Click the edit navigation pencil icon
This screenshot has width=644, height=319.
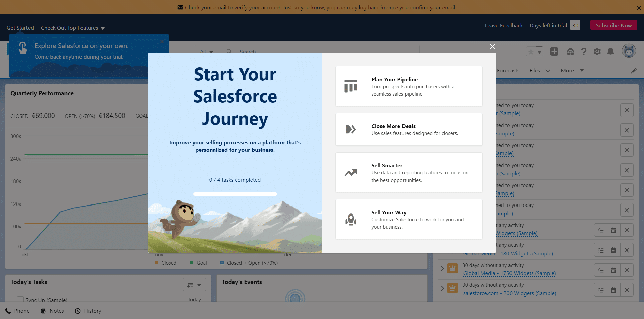pyautogui.click(x=634, y=71)
